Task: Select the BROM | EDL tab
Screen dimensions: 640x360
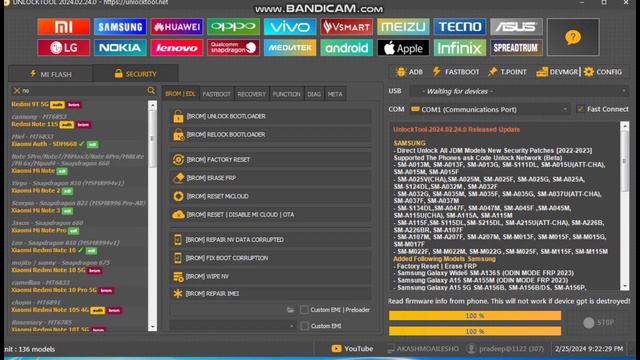Action: pos(180,94)
